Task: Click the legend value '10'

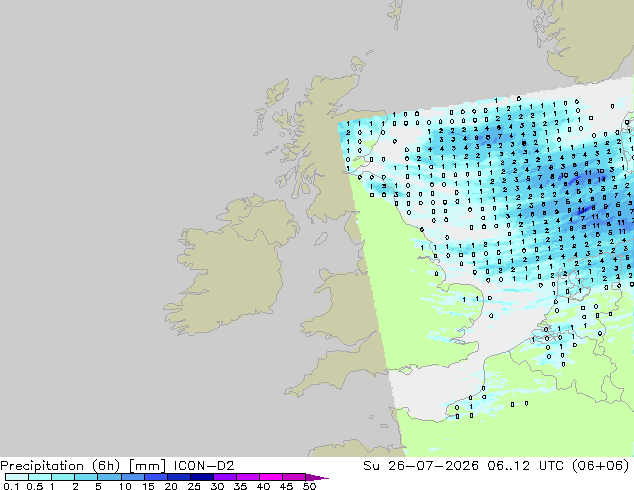Action: click(x=125, y=486)
